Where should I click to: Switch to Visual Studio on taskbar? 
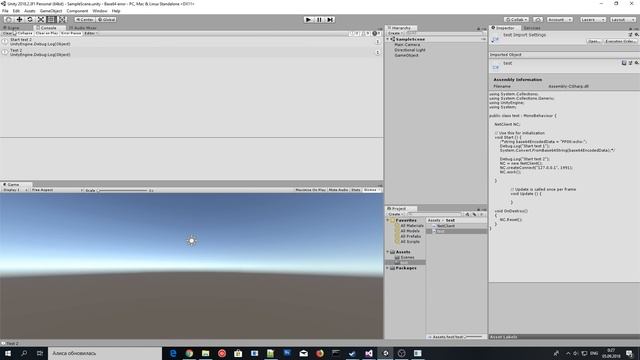pos(369,353)
